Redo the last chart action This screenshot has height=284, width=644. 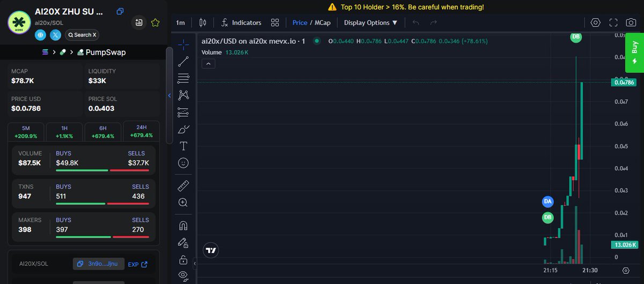coord(434,23)
